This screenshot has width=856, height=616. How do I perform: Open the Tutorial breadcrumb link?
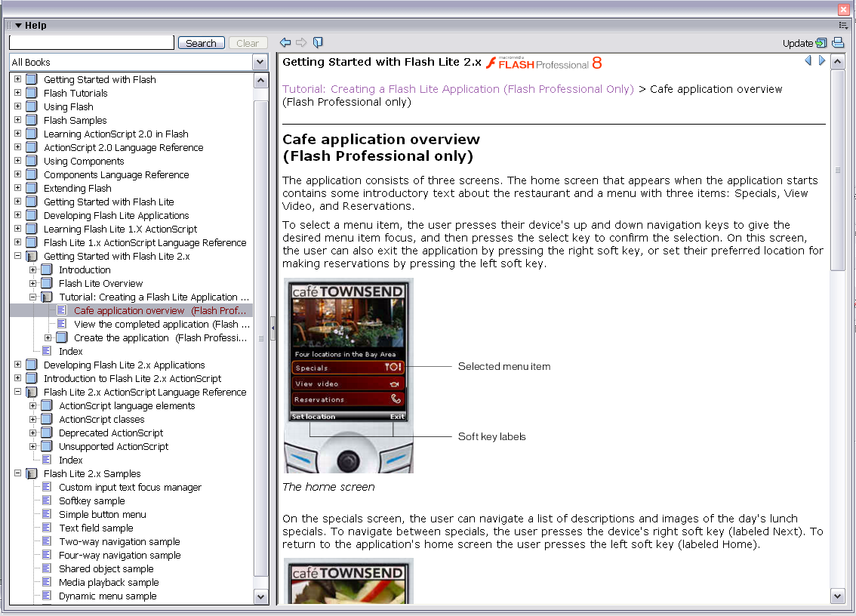457,89
